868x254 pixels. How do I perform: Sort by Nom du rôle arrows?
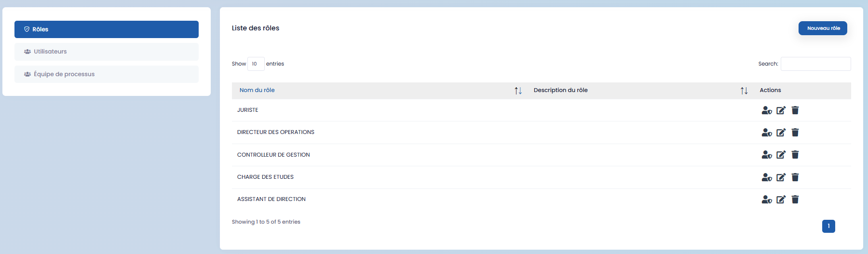[x=518, y=91]
